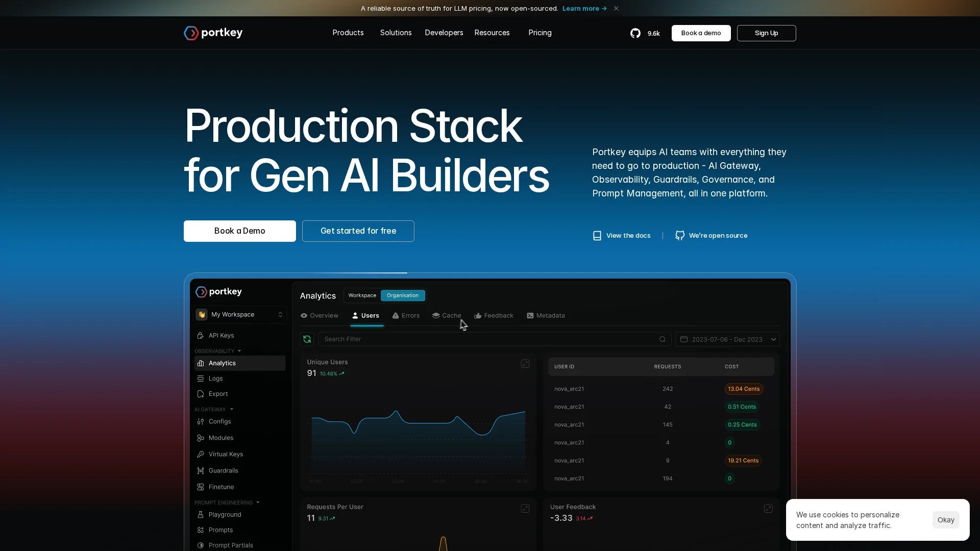This screenshot has height=551, width=980.
Task: Select the Guardrails sidebar label
Action: (x=223, y=471)
